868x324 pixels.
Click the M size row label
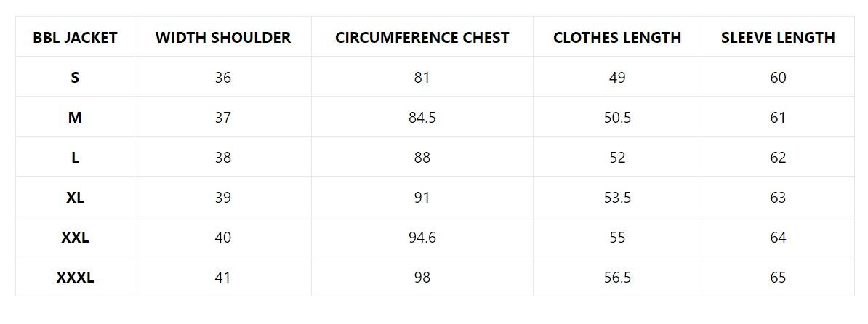[x=75, y=118]
